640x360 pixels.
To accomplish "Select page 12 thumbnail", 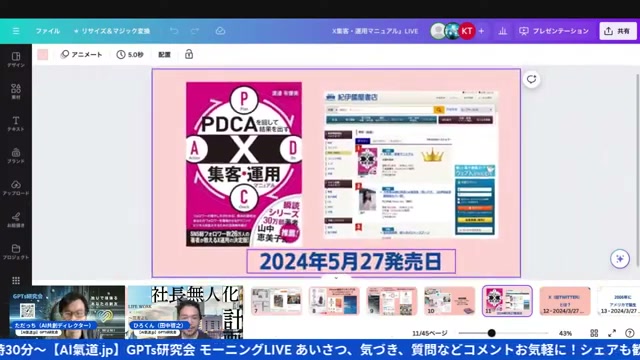I will point(565,301).
